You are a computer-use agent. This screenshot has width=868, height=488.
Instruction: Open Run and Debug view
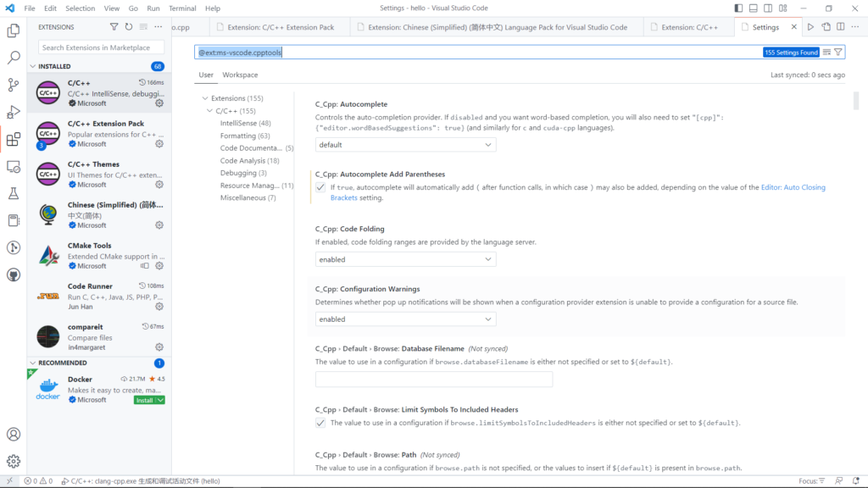click(14, 112)
